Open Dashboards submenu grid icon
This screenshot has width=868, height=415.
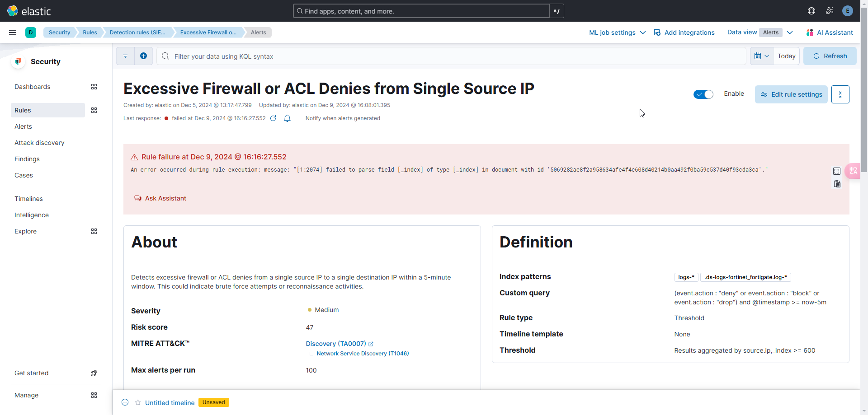(x=94, y=87)
